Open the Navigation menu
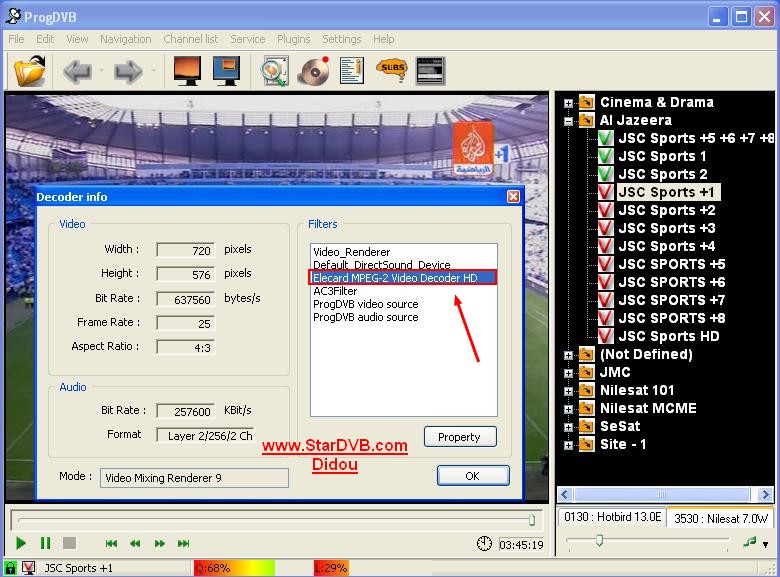The width and height of the screenshot is (780, 577). (125, 39)
